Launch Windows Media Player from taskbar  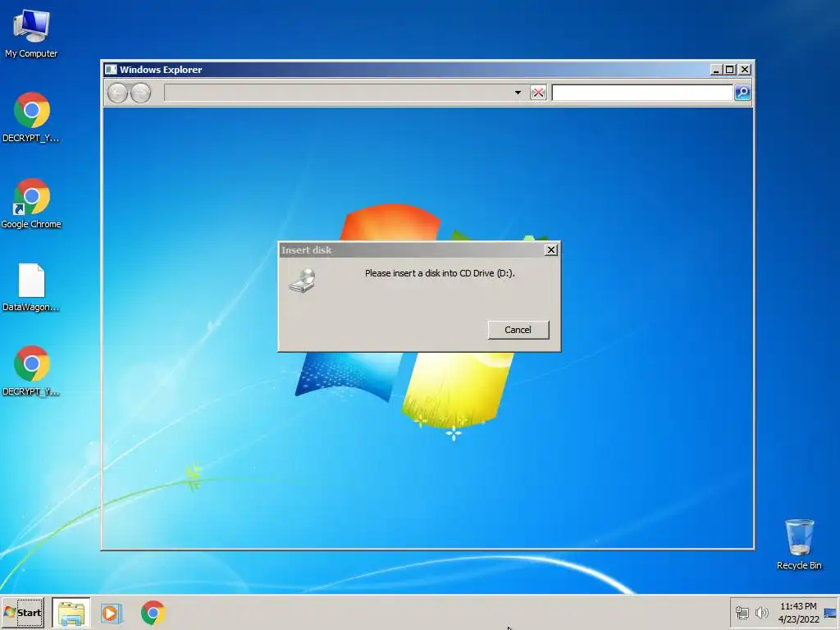[x=112, y=613]
